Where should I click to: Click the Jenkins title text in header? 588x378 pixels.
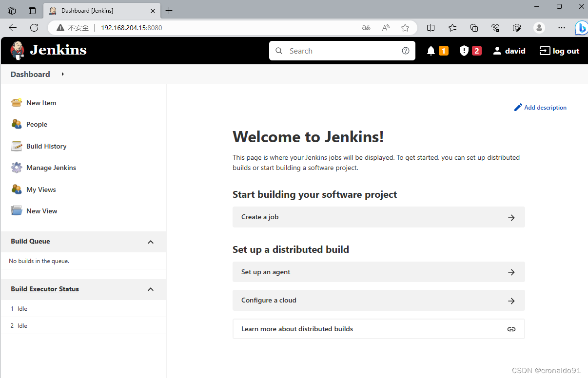coord(59,50)
